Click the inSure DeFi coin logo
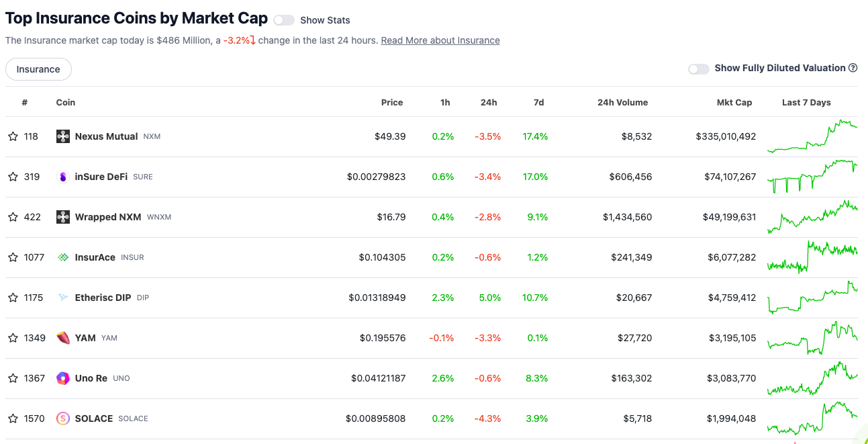Screen dimensions: 868x444 63,177
